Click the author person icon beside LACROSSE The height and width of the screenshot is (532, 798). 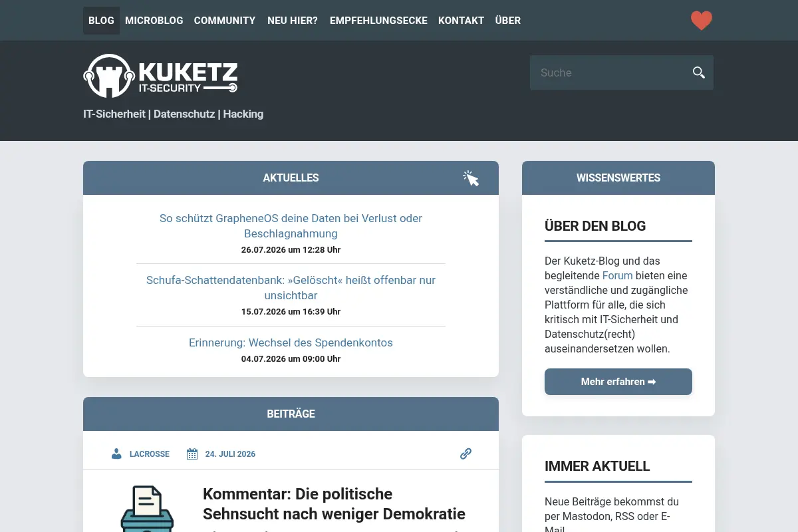coord(116,454)
